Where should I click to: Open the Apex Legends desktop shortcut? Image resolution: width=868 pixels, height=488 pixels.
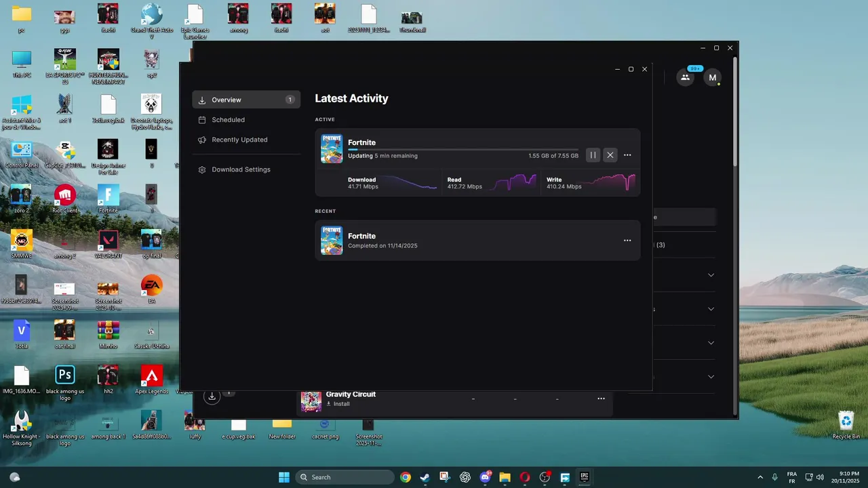(151, 380)
